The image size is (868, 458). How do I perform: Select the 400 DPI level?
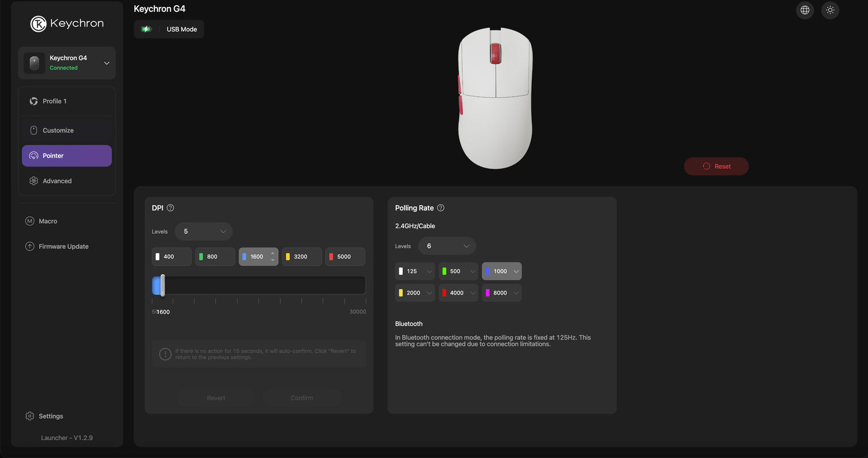172,257
